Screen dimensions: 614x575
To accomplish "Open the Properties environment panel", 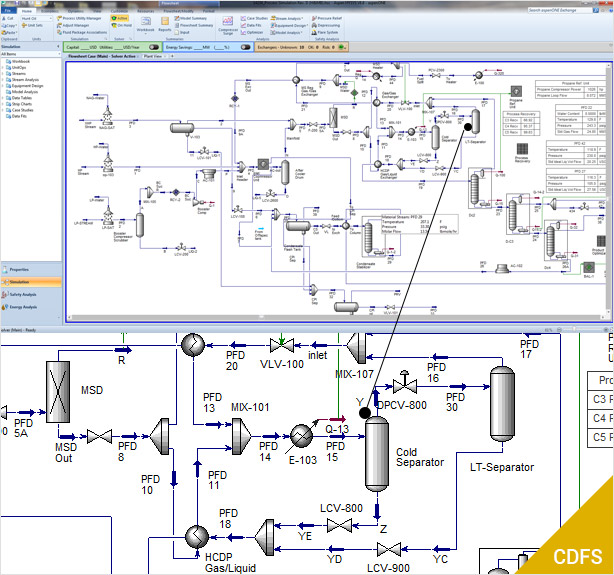I will [24, 269].
